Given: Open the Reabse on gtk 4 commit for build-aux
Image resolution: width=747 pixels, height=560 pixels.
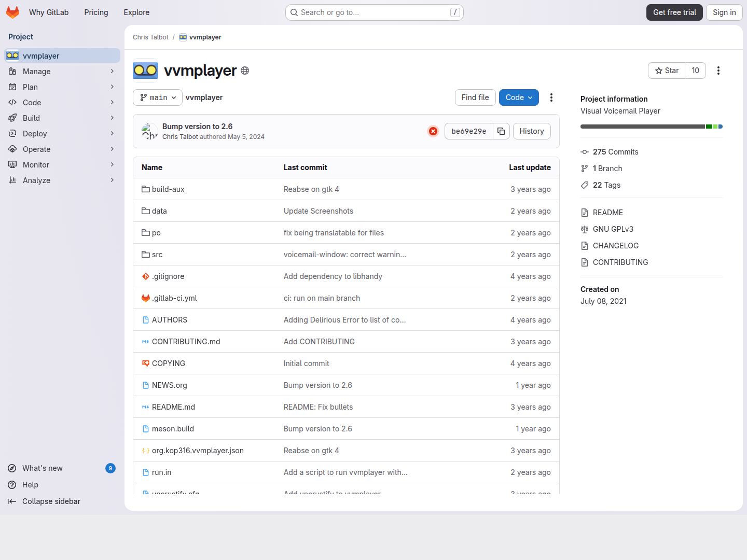Looking at the screenshot, I should coord(311,189).
